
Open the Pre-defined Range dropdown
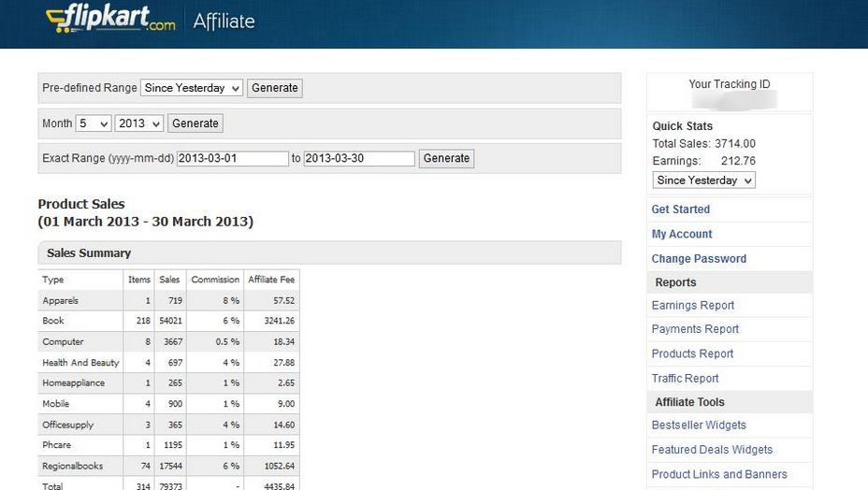tap(191, 88)
